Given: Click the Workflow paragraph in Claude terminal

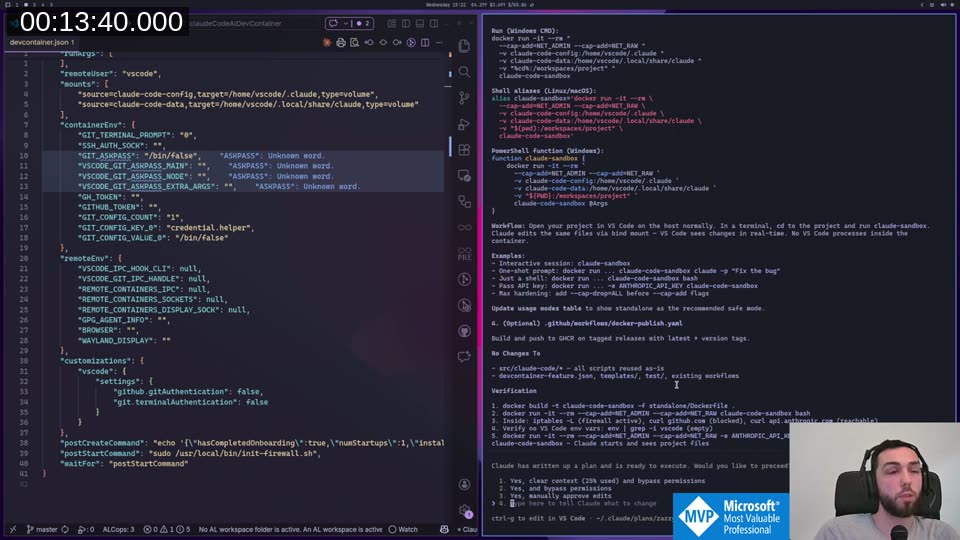Looking at the screenshot, I should pyautogui.click(x=710, y=233).
